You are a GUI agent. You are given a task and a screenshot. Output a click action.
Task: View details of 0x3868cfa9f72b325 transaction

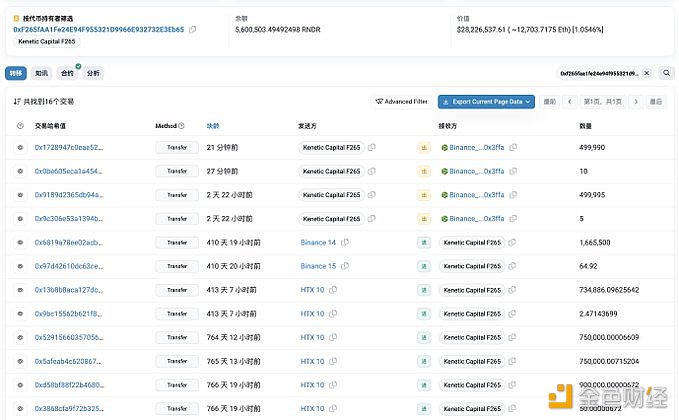coord(20,409)
